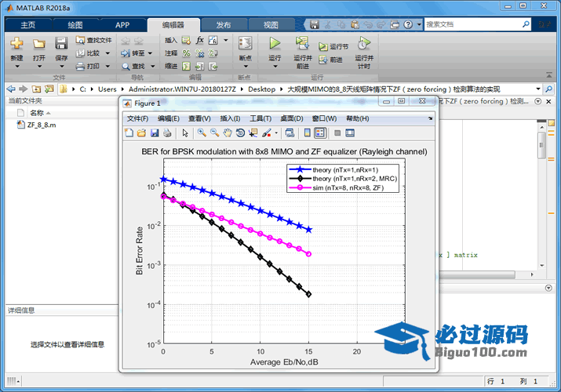The height and width of the screenshot is (392, 561).
Task: Switch to the Home (主页) tab
Action: point(28,25)
